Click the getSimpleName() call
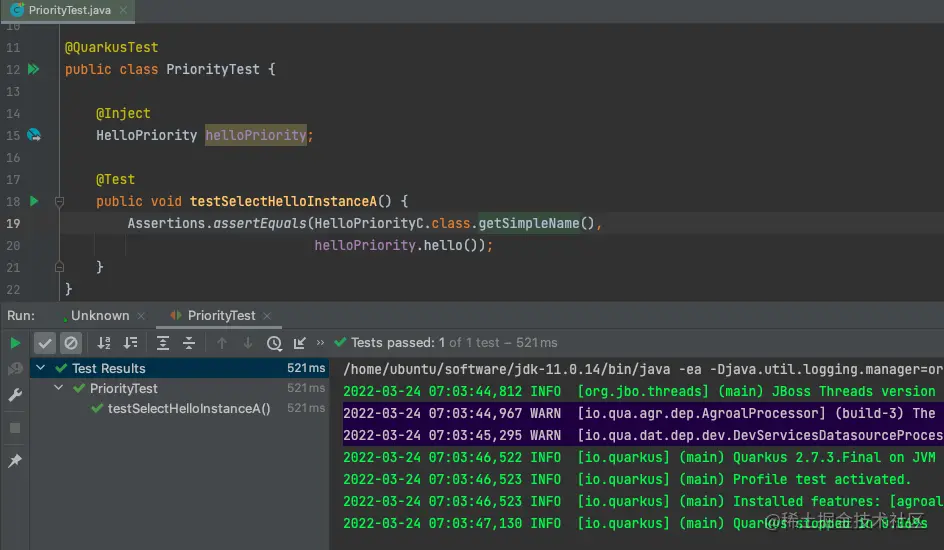The height and width of the screenshot is (550, 944). point(537,223)
